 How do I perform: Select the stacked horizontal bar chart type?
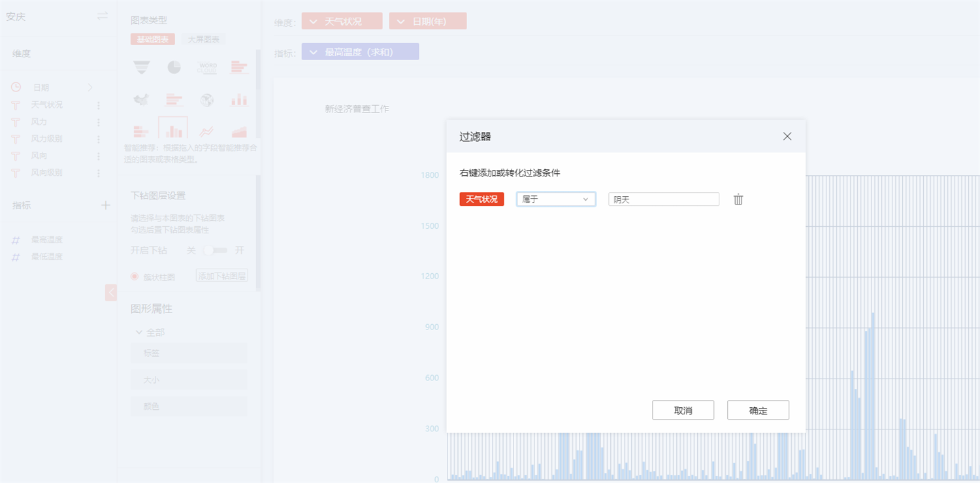[x=141, y=131]
